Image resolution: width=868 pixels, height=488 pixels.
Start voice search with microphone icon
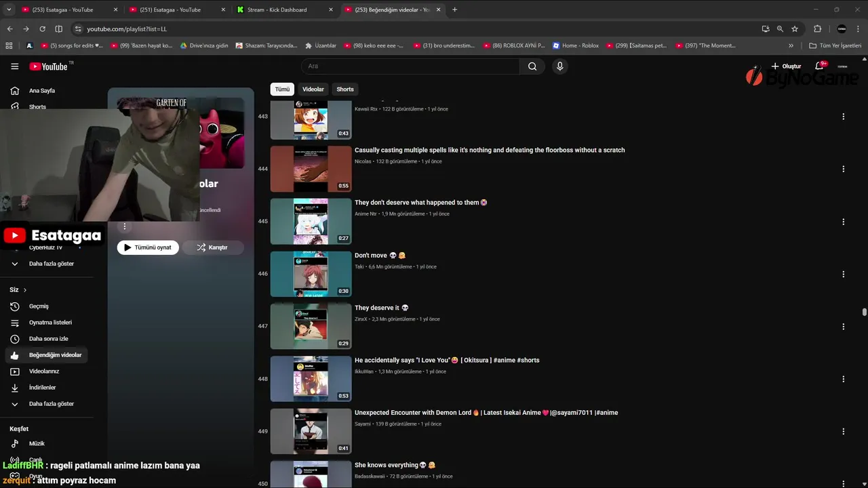click(559, 66)
